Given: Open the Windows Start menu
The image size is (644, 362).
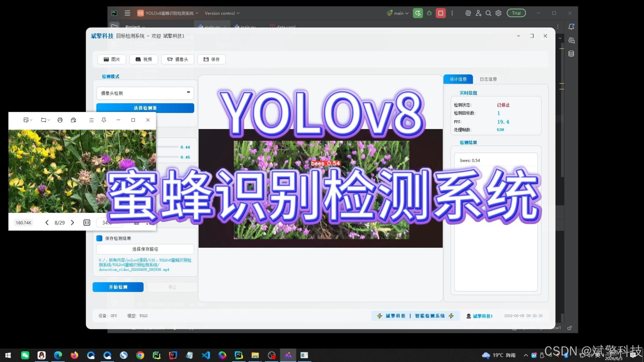Looking at the screenshot, I should [8, 355].
